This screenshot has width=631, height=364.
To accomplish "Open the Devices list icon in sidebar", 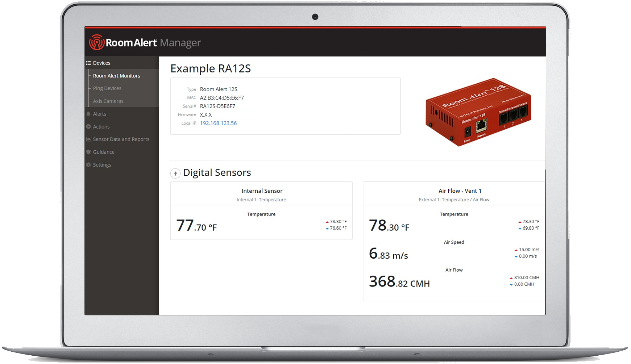I will pyautogui.click(x=89, y=62).
